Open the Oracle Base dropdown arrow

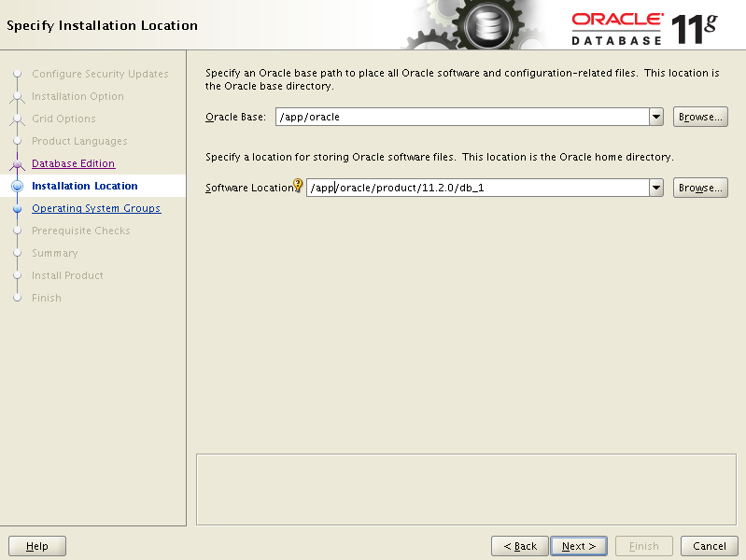click(656, 117)
